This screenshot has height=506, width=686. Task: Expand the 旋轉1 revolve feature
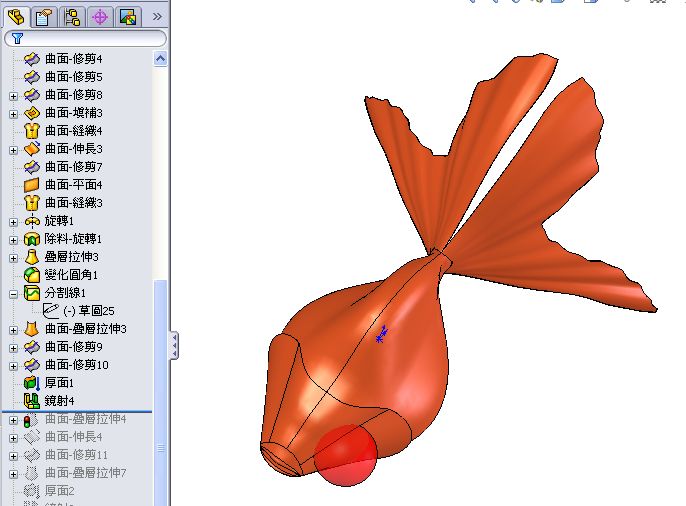[x=14, y=222]
